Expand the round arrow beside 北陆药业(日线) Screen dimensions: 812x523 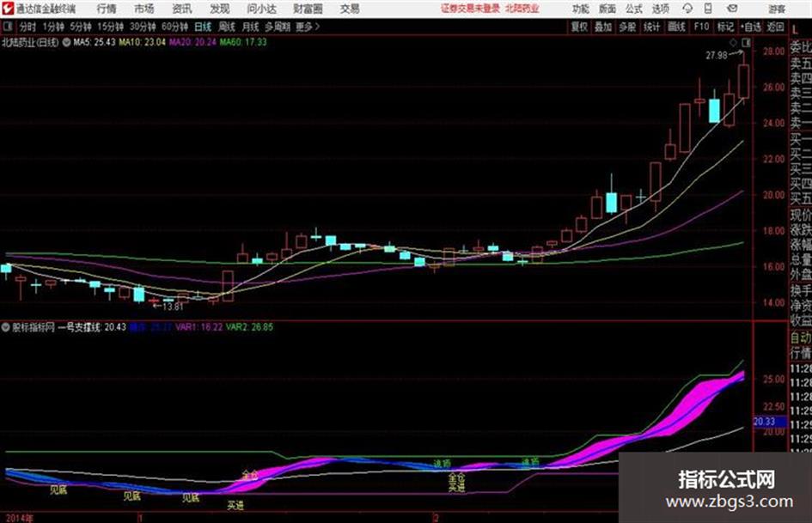pyautogui.click(x=66, y=42)
